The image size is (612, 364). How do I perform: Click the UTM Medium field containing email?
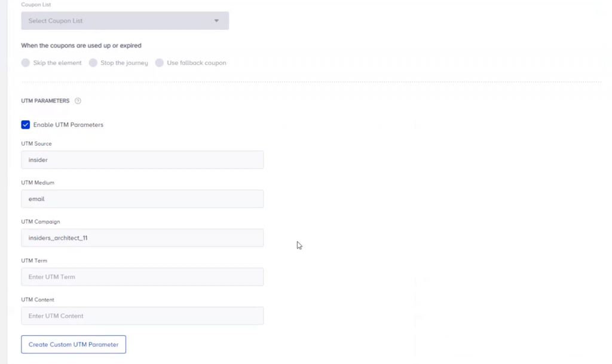[x=142, y=198]
